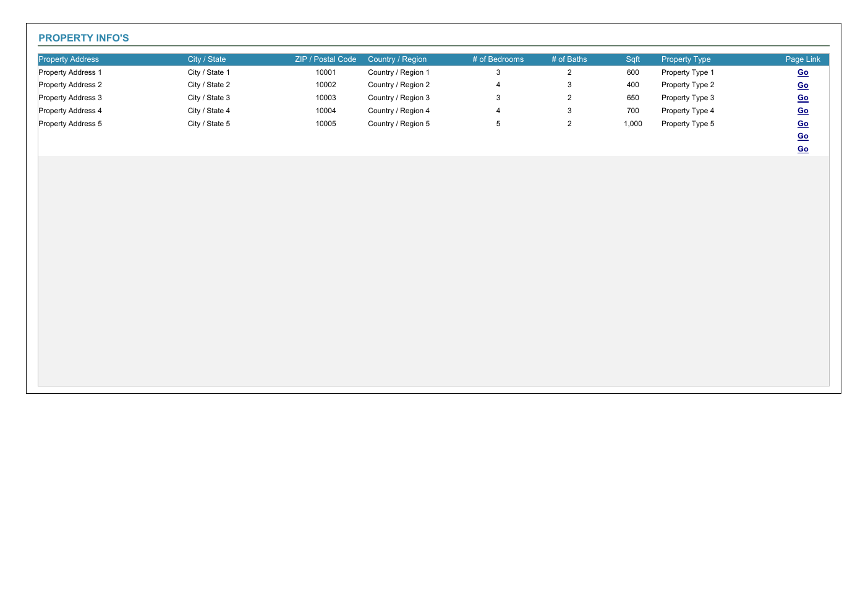Viewport: 868px width, 614px height.
Task: Select the Country / Region 5 cell
Action: tap(399, 124)
